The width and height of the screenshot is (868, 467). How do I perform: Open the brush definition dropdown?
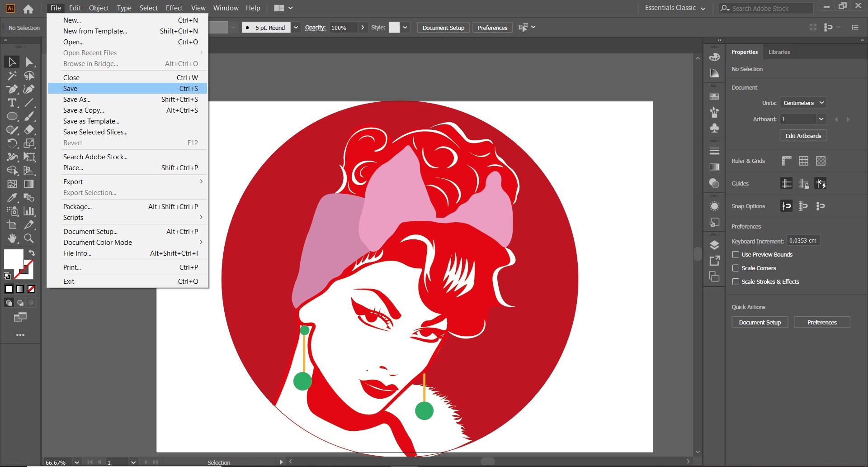(x=296, y=28)
